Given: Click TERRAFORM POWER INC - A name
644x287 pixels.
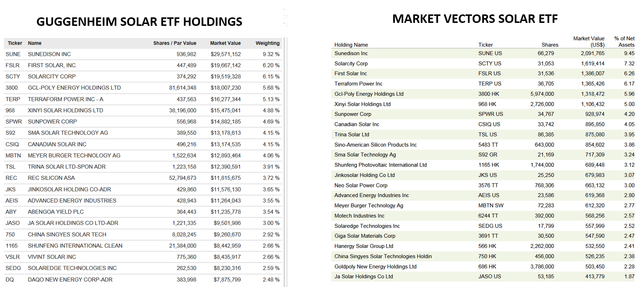Looking at the screenshot, I should (66, 99).
